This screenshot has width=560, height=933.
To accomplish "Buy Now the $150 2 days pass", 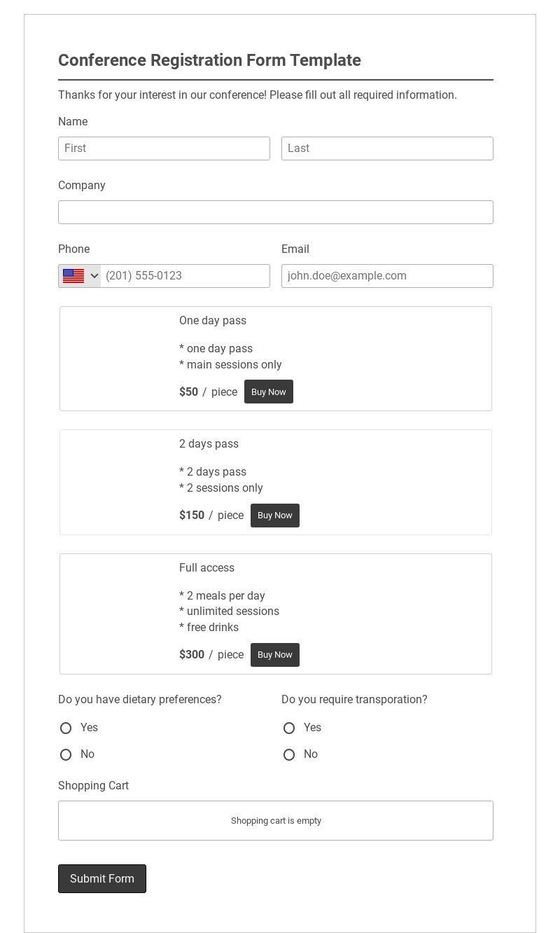I will click(275, 516).
